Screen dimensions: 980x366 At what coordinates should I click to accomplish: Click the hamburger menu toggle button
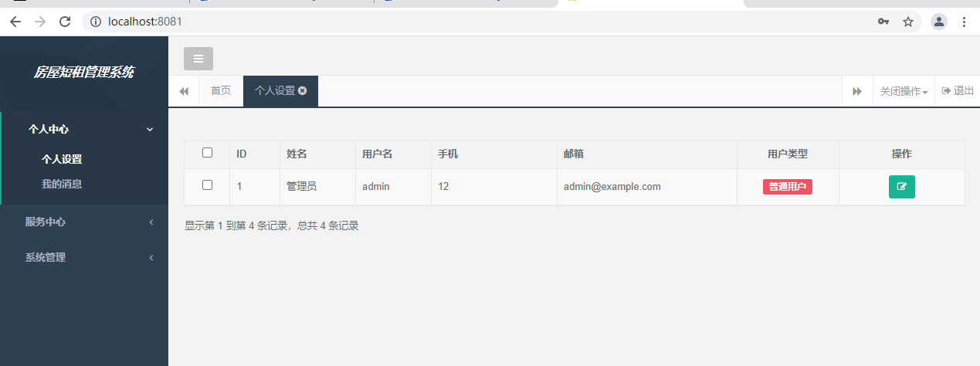198,59
